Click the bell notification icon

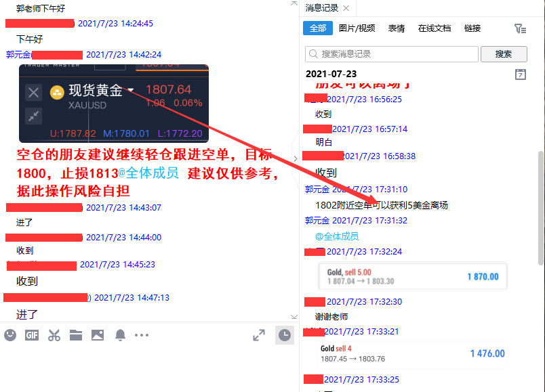pos(120,335)
